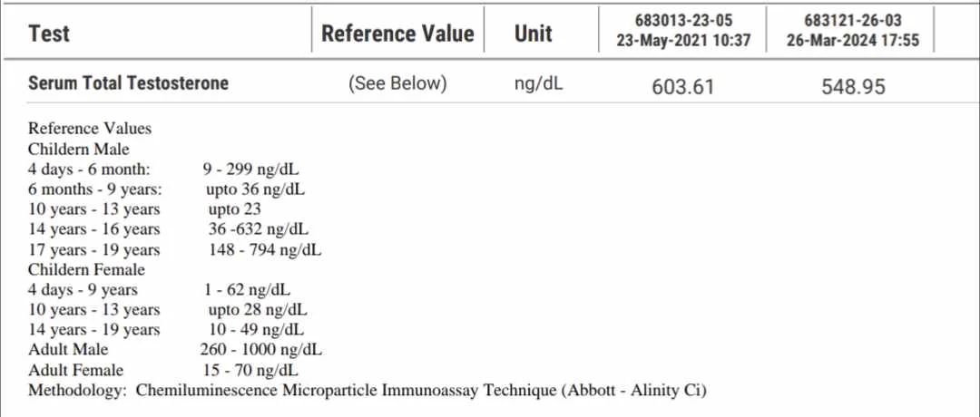The image size is (980, 417).
Task: Click the Methodology description line
Action: tap(367, 391)
